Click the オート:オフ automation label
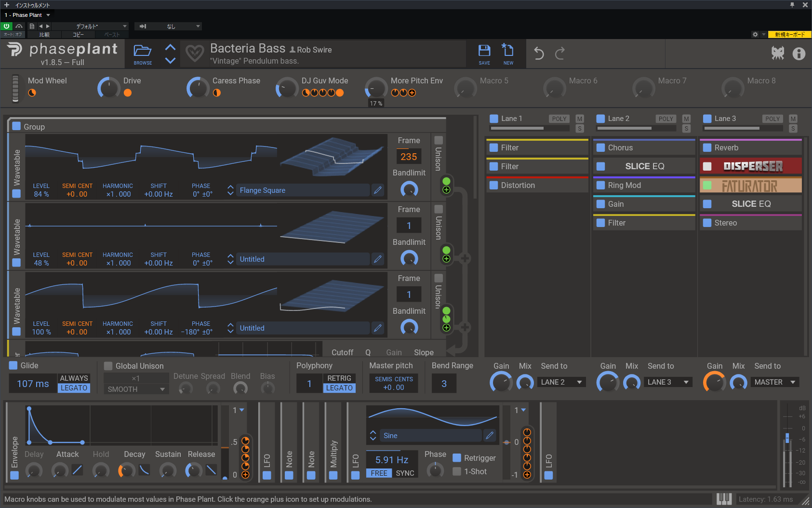812x508 pixels. tap(13, 35)
